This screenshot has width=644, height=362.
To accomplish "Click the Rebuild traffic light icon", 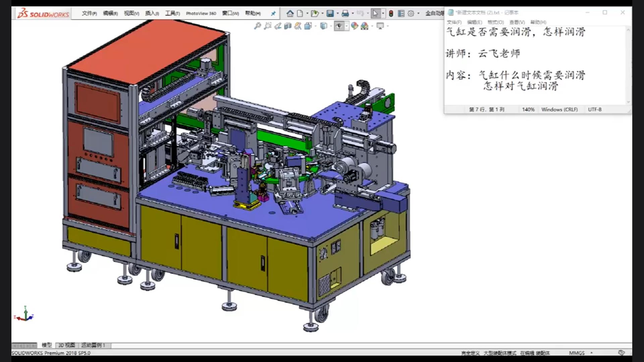I will (391, 13).
